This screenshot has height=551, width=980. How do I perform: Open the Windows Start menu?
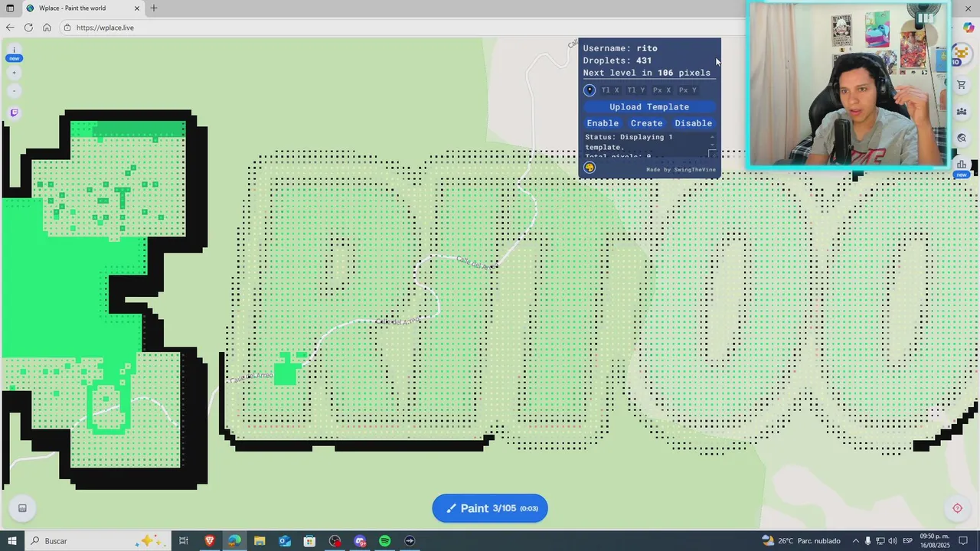[11, 541]
